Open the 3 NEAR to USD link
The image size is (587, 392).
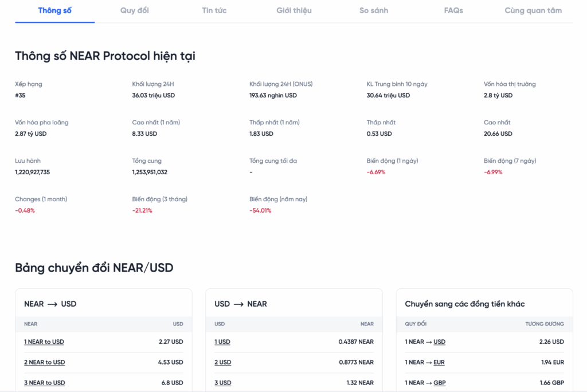click(45, 383)
